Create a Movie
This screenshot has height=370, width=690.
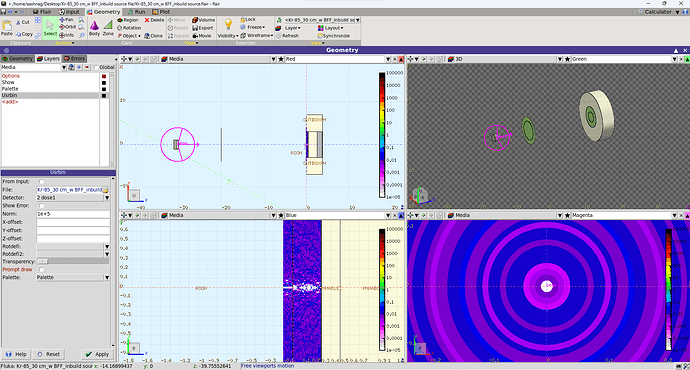pos(202,36)
